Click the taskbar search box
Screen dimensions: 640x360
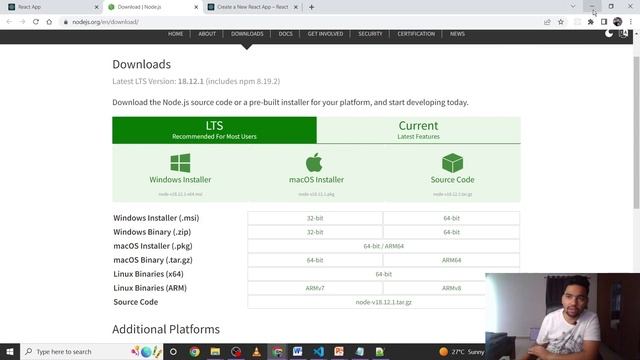(x=91, y=351)
